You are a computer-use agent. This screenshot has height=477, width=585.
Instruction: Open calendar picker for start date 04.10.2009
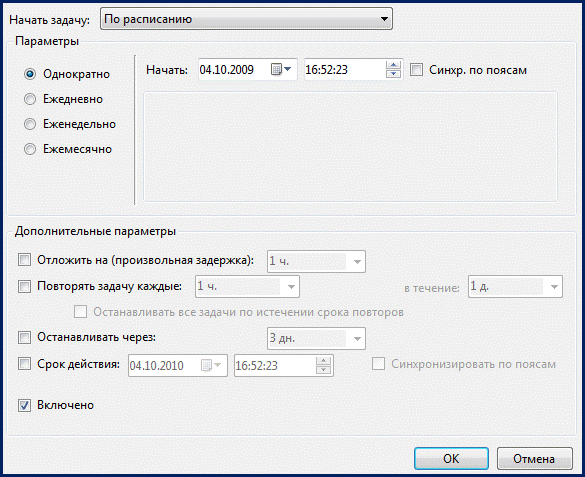tap(281, 69)
